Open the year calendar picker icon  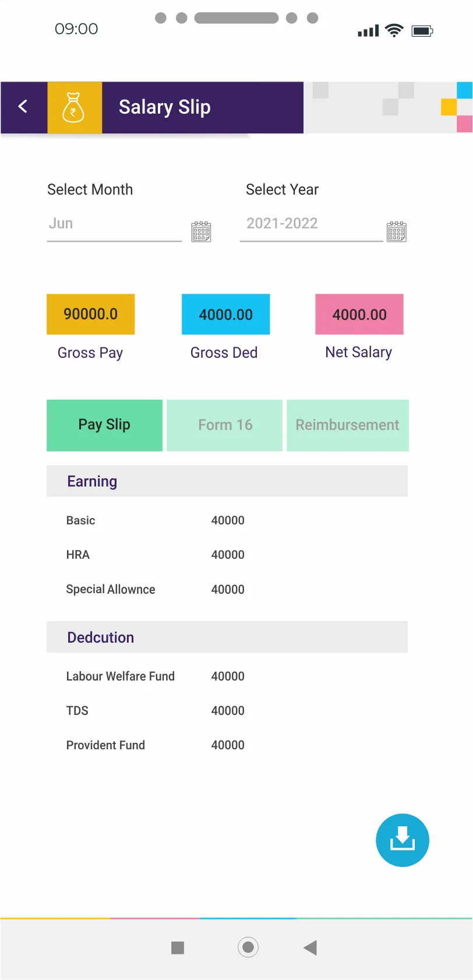pyautogui.click(x=397, y=231)
